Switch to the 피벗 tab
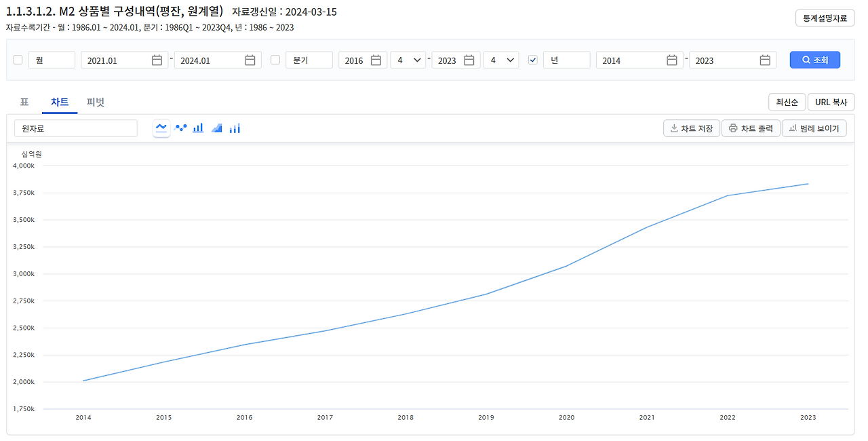 96,102
